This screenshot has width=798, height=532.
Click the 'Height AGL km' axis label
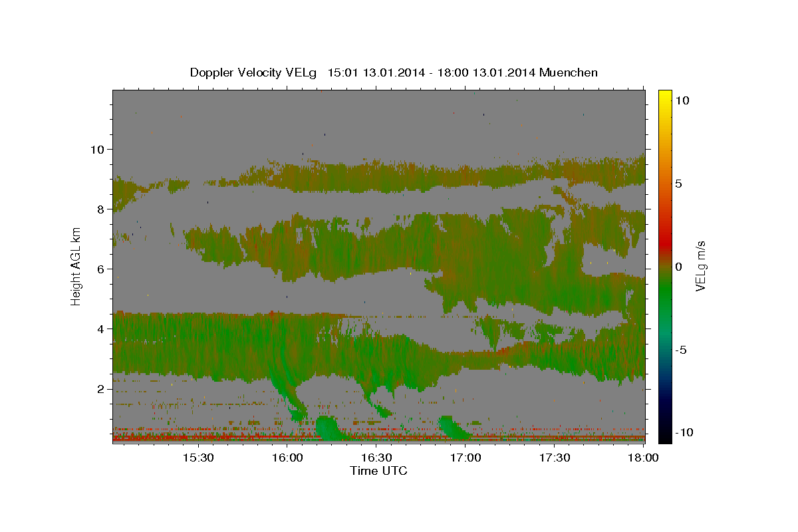coord(76,267)
